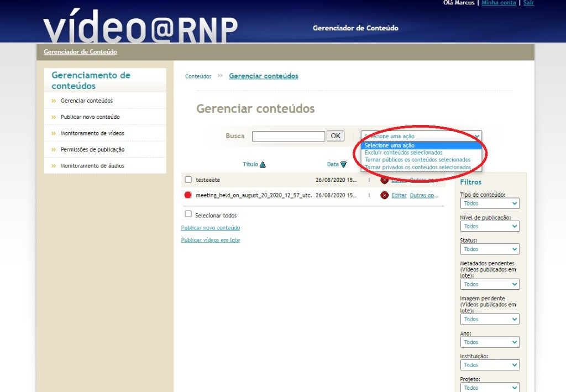The image size is (566, 392).
Task: Open the Publicar vídeos em lote link
Action: 211,240
